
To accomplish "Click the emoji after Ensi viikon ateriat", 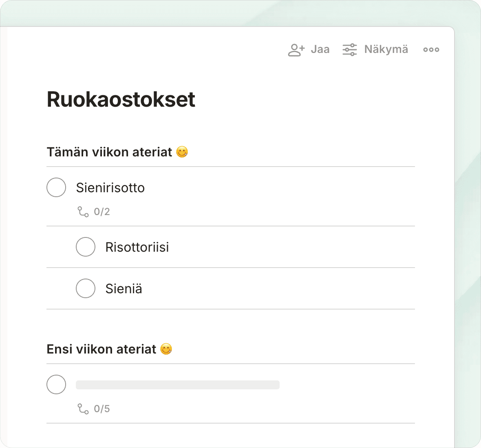I will point(166,349).
